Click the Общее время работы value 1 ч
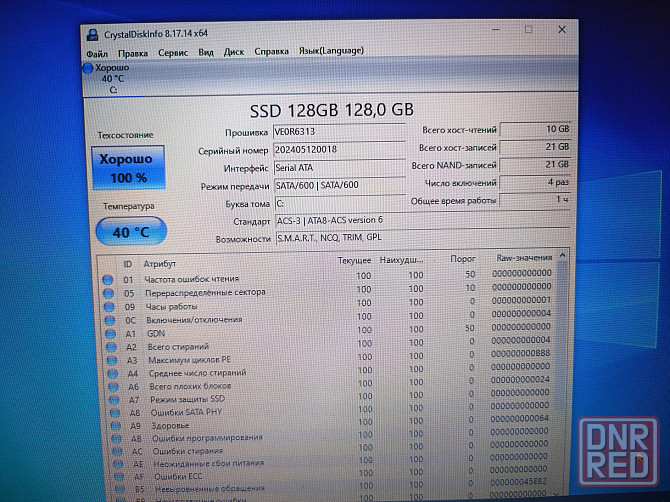670x502 pixels. click(535, 200)
